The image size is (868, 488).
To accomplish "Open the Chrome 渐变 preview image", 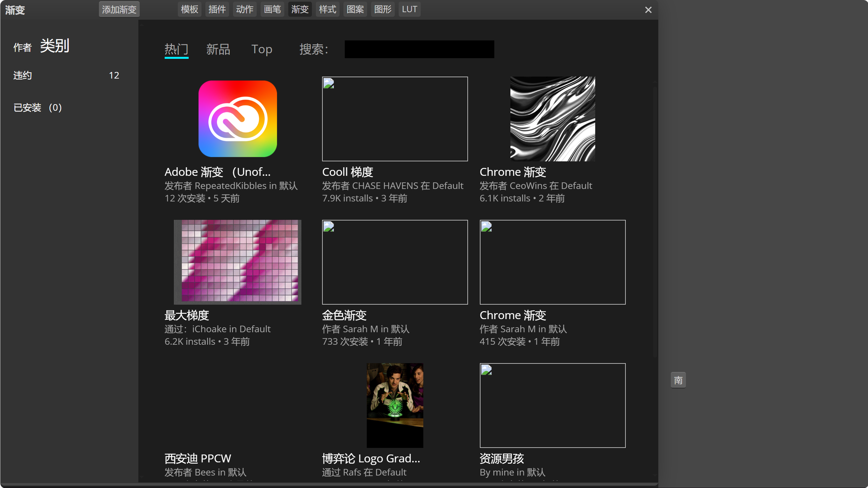I will [552, 119].
